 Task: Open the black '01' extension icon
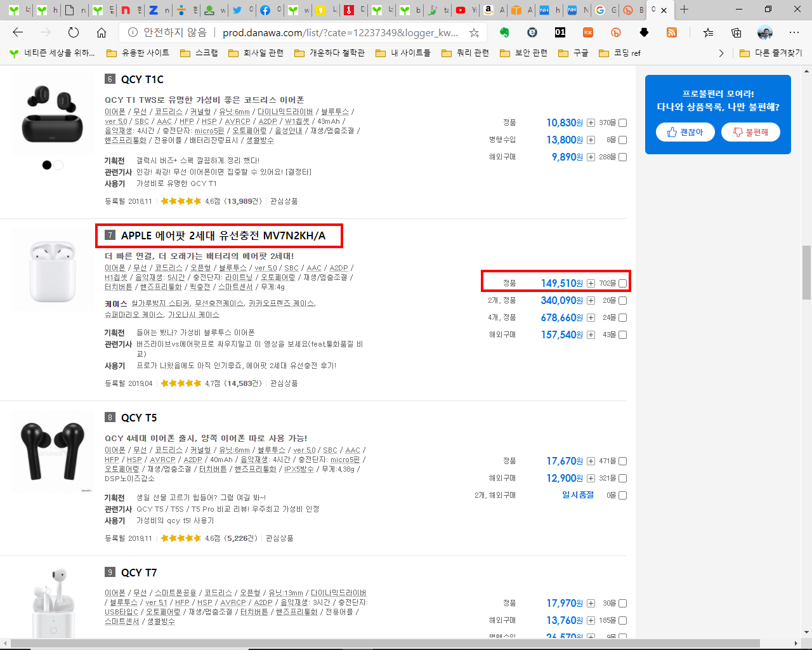point(560,32)
